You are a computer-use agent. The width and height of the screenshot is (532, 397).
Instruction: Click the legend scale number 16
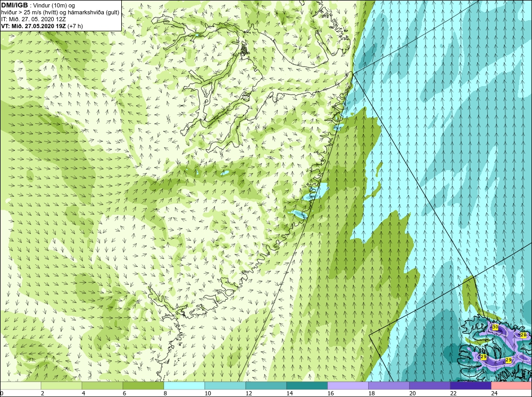point(330,393)
